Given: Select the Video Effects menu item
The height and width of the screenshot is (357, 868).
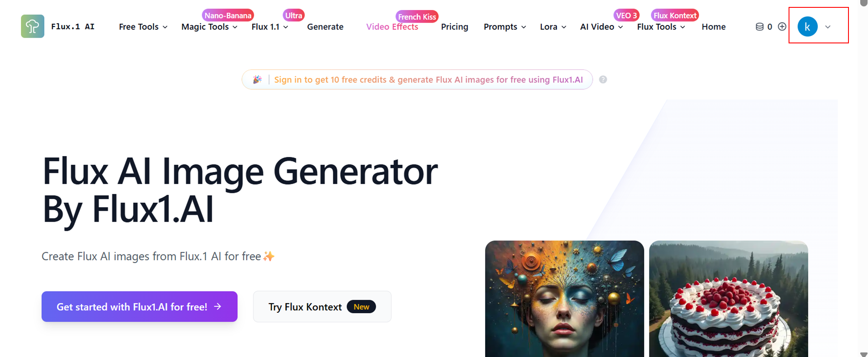Looking at the screenshot, I should click(392, 27).
